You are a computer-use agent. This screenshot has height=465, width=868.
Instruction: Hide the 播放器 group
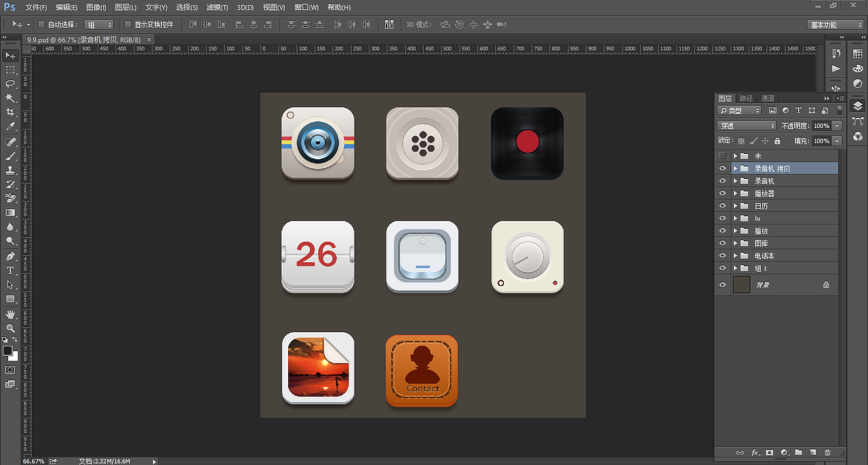click(x=723, y=193)
